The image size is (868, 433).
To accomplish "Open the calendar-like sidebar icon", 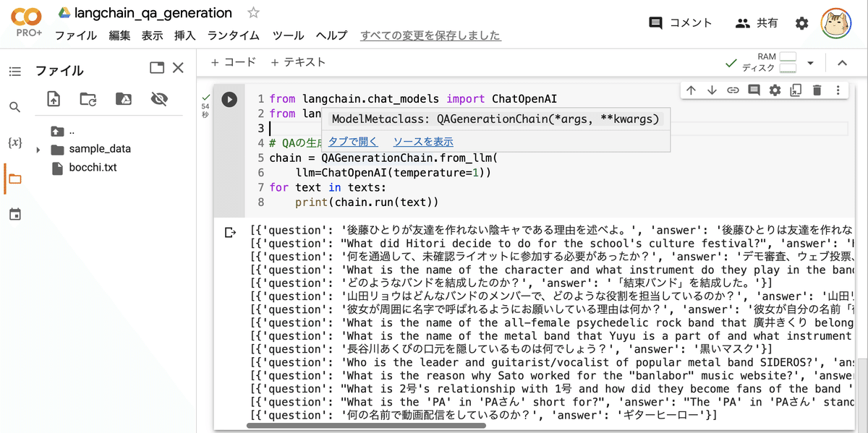I will click(x=15, y=214).
